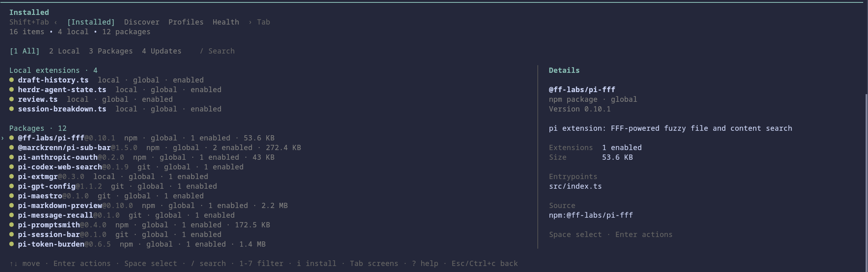This screenshot has width=868, height=272.
Task: Filter list by '3 Packages'
Action: tap(111, 51)
